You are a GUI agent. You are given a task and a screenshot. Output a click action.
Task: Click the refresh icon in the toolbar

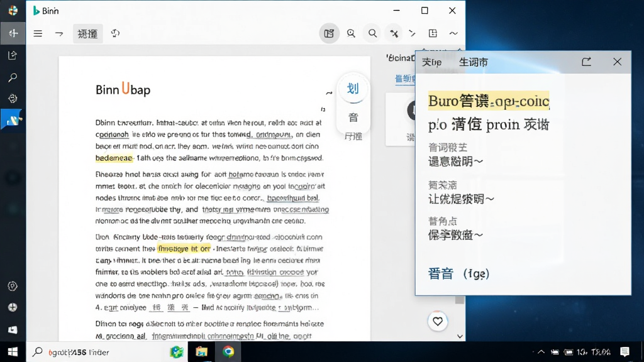click(x=115, y=33)
